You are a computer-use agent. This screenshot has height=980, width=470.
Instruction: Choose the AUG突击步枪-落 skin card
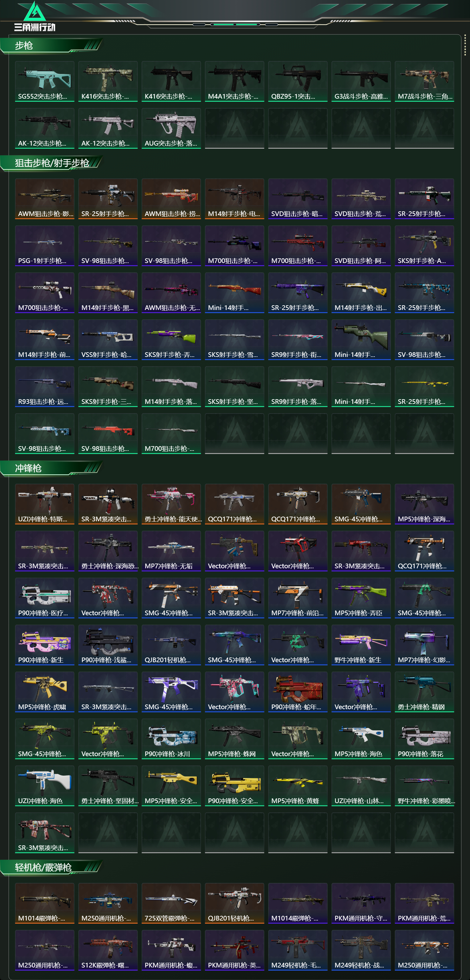coord(171,128)
